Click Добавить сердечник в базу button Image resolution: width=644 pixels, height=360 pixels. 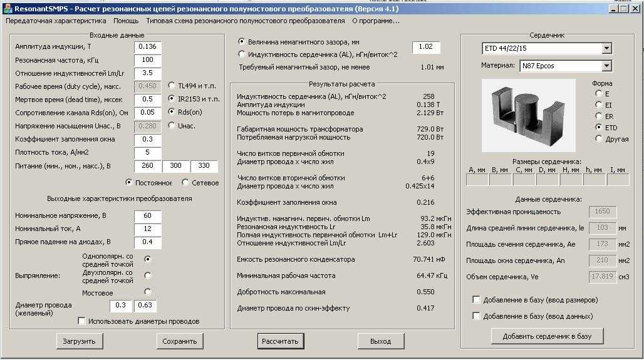click(x=547, y=336)
